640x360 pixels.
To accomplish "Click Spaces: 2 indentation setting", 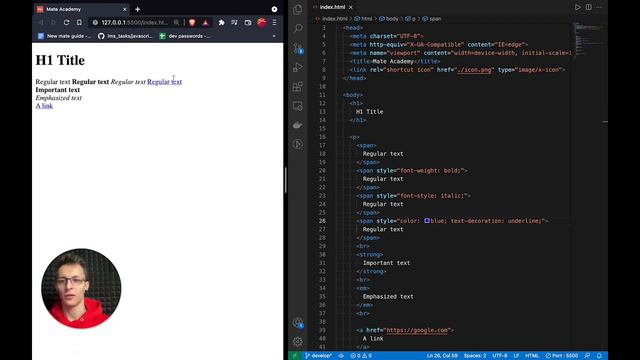I will (475, 356).
